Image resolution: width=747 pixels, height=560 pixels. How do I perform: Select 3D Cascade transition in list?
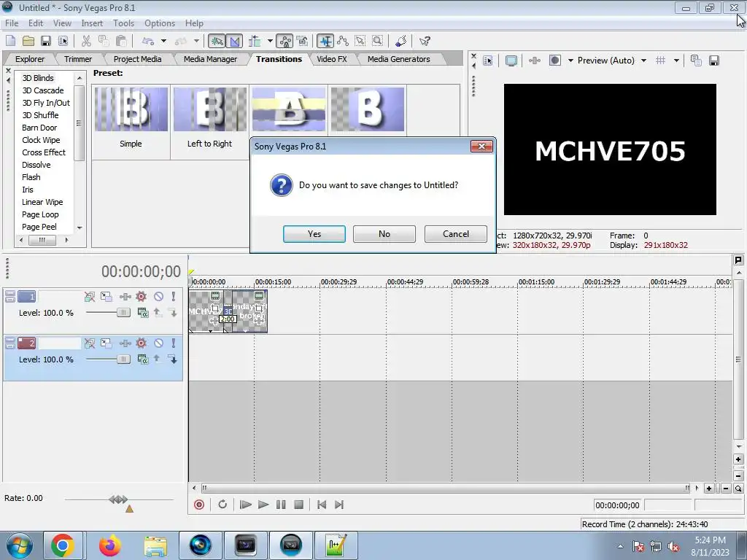coord(43,90)
